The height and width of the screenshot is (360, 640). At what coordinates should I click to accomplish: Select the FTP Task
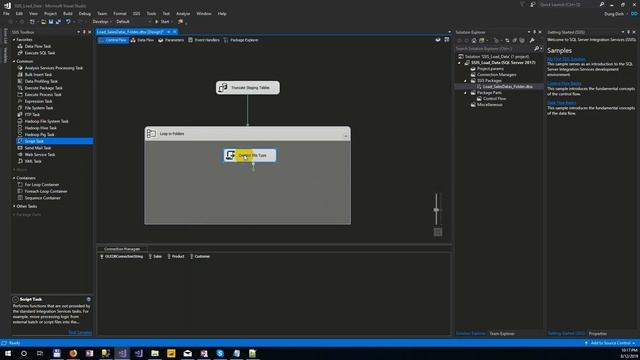32,115
